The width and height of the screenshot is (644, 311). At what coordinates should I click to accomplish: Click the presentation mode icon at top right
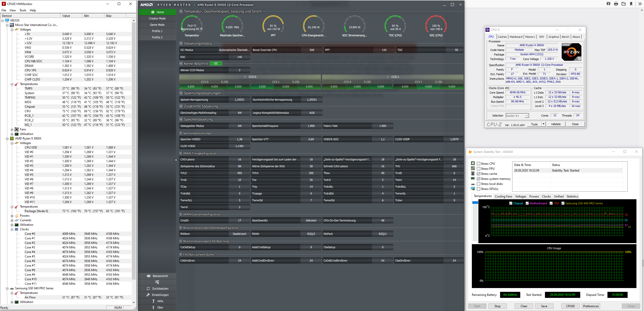(x=608, y=4)
